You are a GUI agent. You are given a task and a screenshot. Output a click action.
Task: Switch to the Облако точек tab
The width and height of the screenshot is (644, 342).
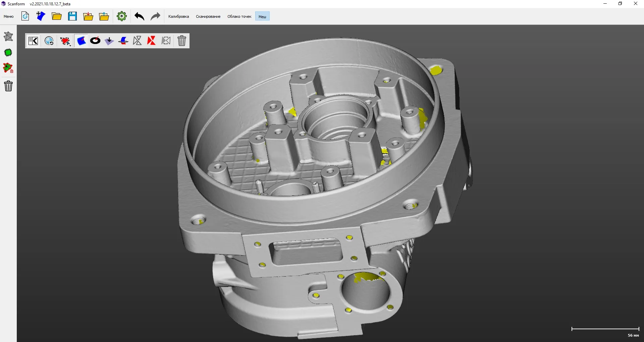(239, 16)
